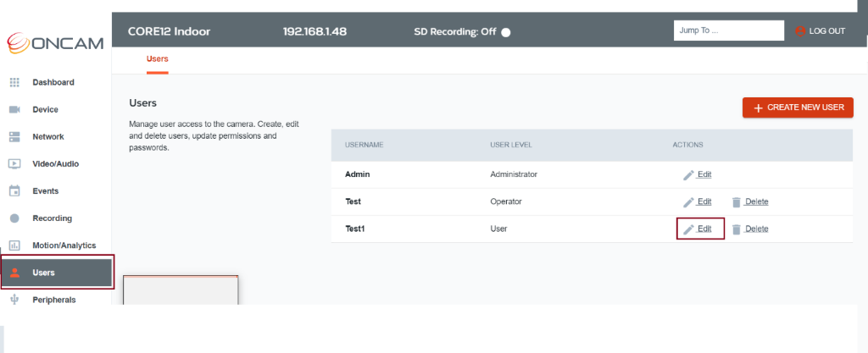
Task: Click the SD Recording status indicator
Action: click(x=505, y=33)
